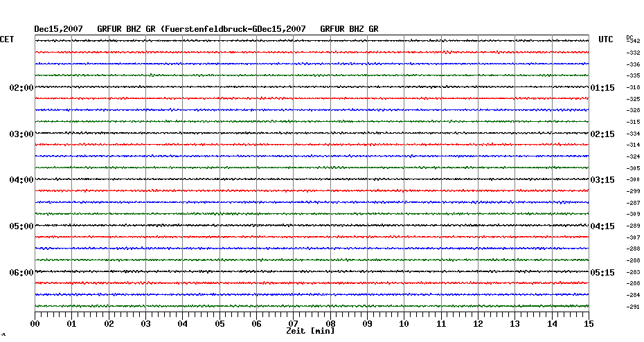Click DC offset value -307

(633, 237)
